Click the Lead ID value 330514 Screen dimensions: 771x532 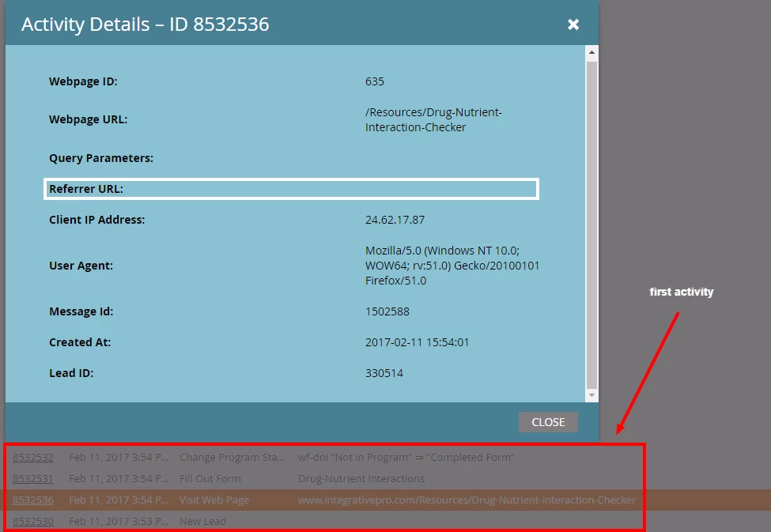point(384,373)
